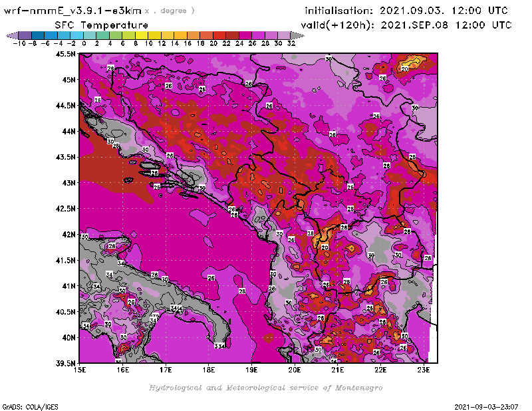The image size is (532, 411).
Task: Click the '21E' longitude label
Action: (338, 370)
